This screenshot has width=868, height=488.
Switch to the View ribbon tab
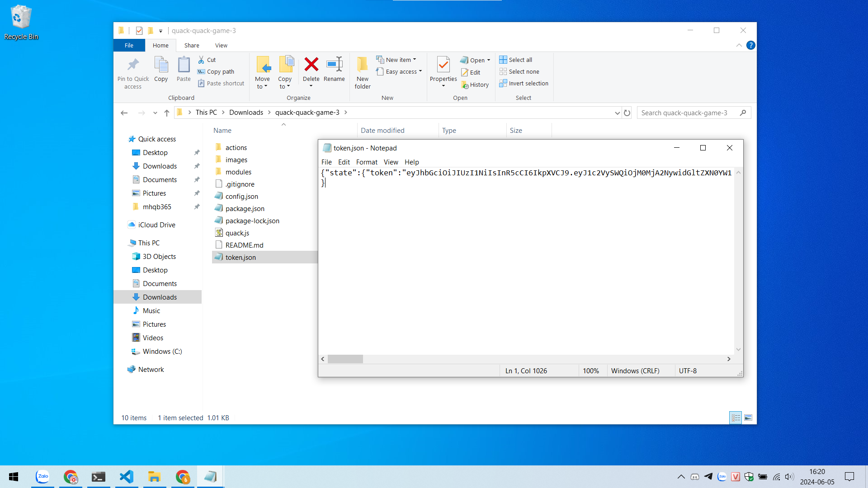click(221, 46)
